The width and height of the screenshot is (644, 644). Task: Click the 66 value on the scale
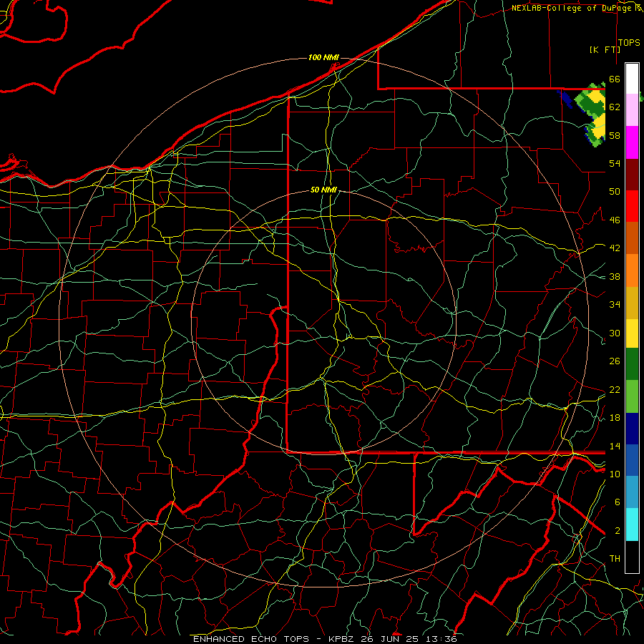coord(615,79)
